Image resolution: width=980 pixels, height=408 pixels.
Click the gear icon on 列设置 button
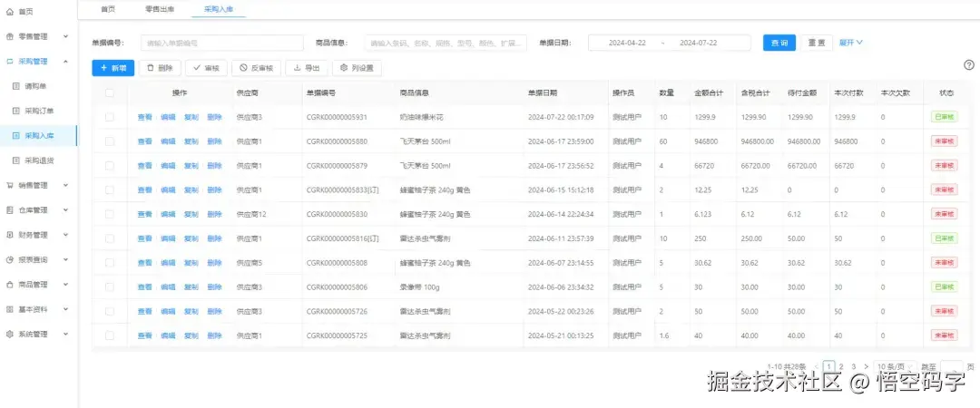click(344, 68)
